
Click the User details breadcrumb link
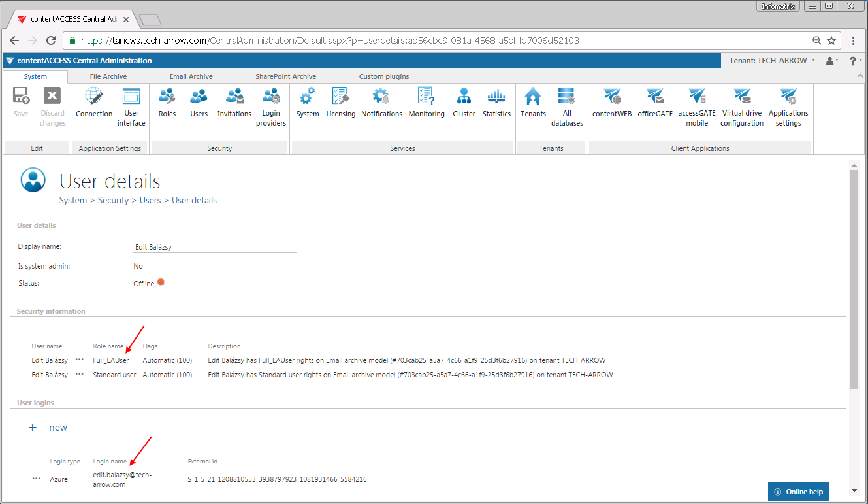pos(194,200)
